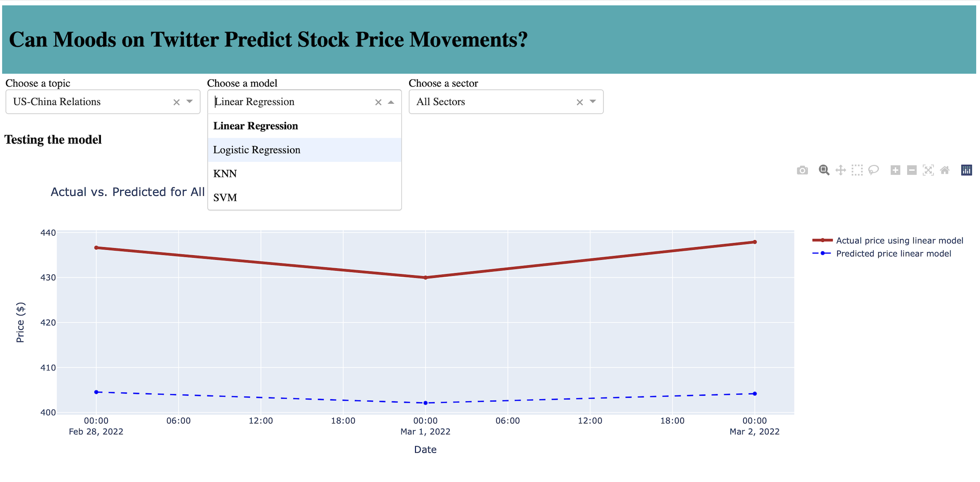The height and width of the screenshot is (482, 980).
Task: Zoom out using the minus icon
Action: [x=912, y=170]
